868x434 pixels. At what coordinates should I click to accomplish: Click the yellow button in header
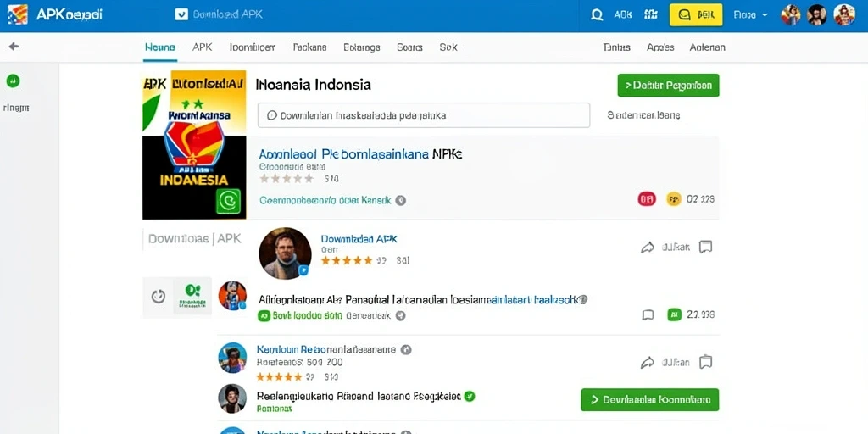696,15
